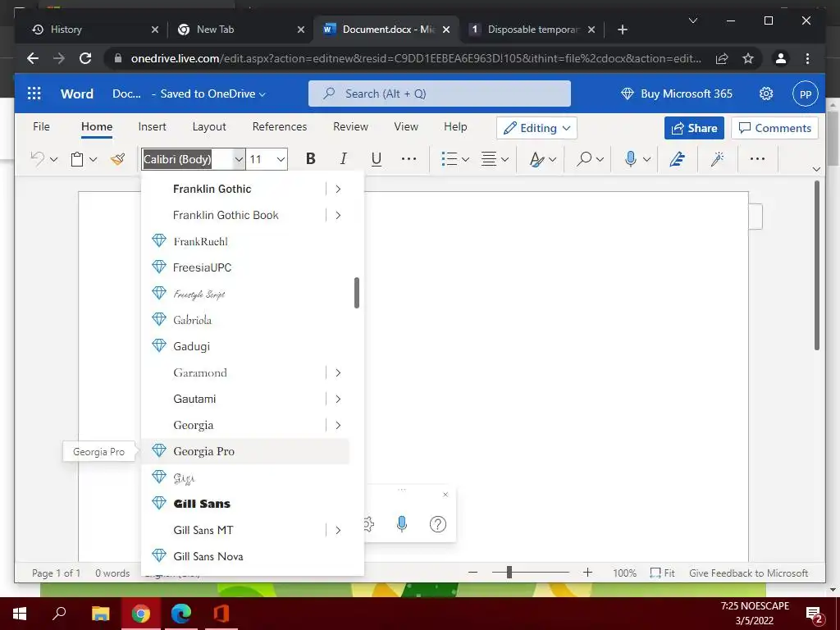Expand Gill Sans MT variants
Image resolution: width=840 pixels, height=630 pixels.
(338, 531)
